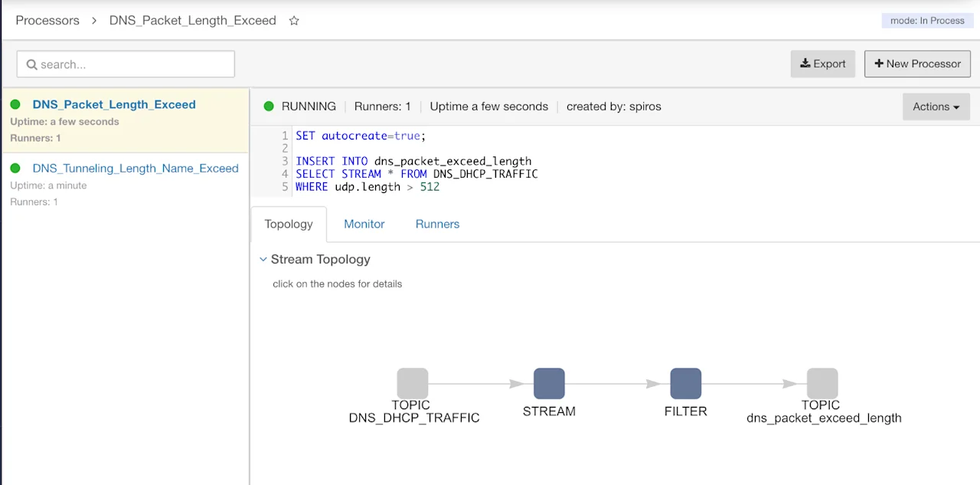
Task: Click the 'mode: In Process' badge
Action: [927, 21]
